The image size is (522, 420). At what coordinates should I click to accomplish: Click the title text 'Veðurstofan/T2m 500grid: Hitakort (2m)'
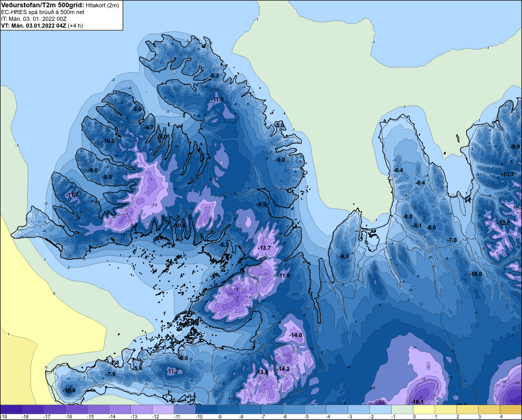tap(60, 5)
